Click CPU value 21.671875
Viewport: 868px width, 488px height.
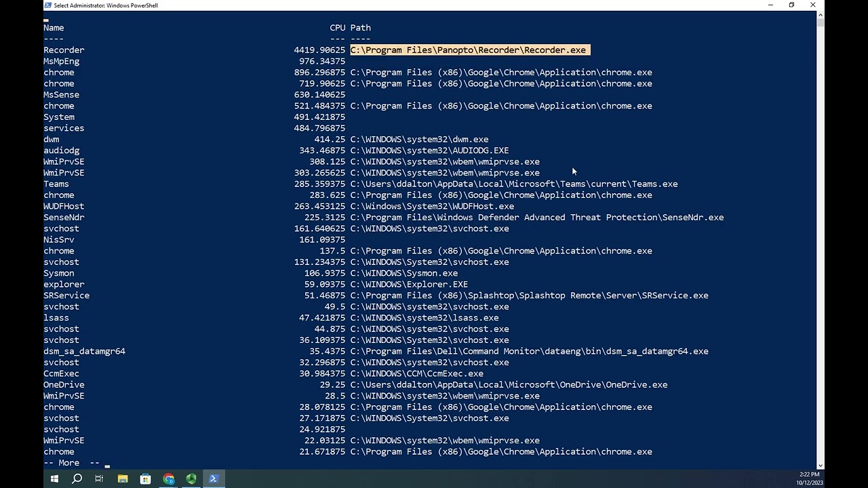[322, 451]
